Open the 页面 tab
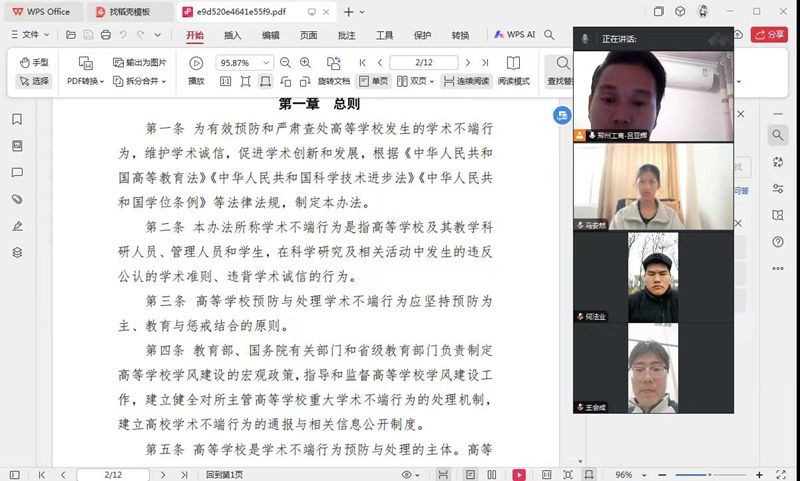 tap(308, 35)
